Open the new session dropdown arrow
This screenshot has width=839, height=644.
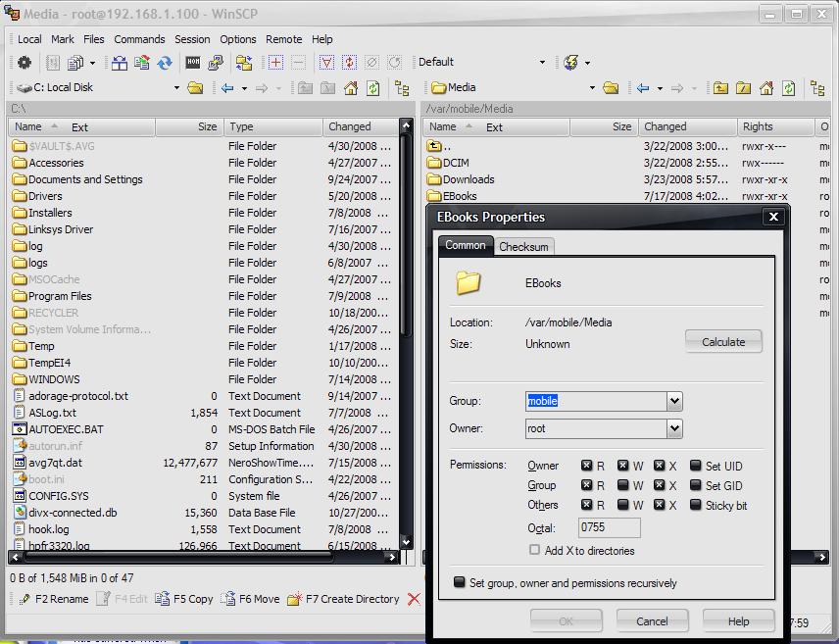(587, 63)
